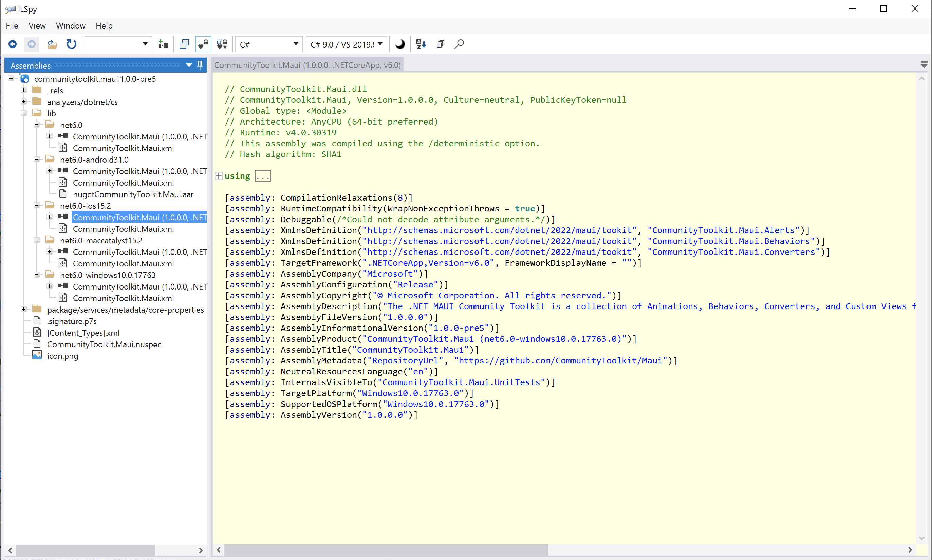Navigate back using the back arrow icon
This screenshot has height=560, width=932.
[13, 44]
